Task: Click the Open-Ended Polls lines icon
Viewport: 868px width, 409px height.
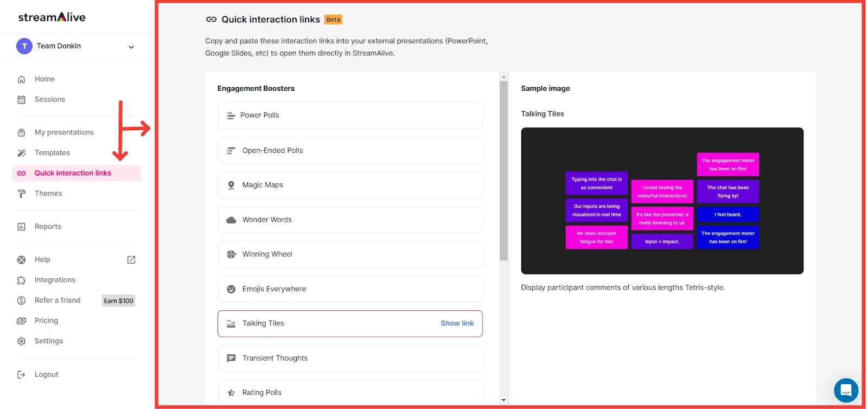Action: (231, 151)
